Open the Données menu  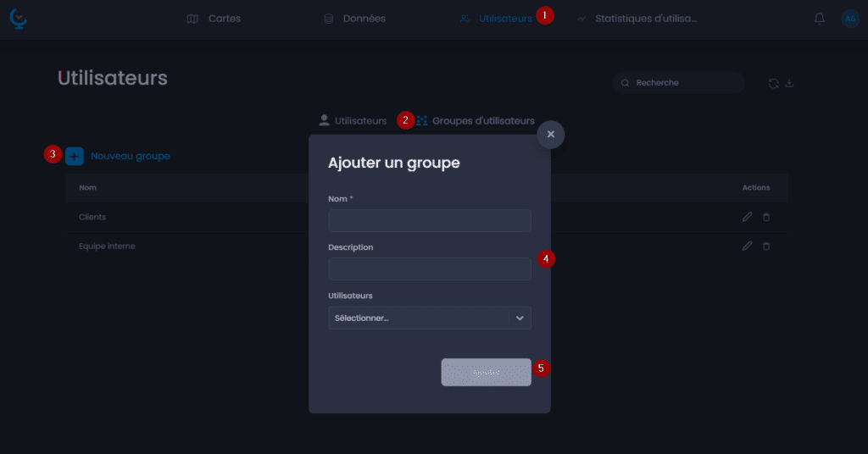pos(355,19)
